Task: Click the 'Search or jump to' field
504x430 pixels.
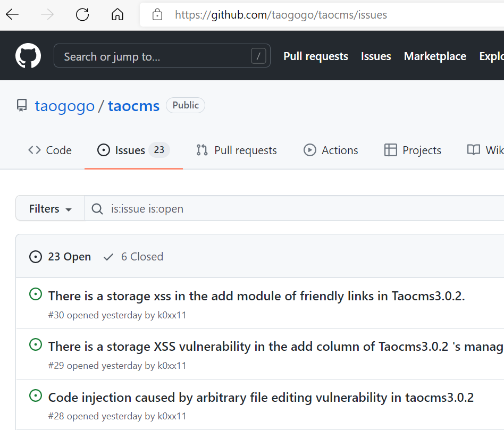Action: tap(154, 56)
